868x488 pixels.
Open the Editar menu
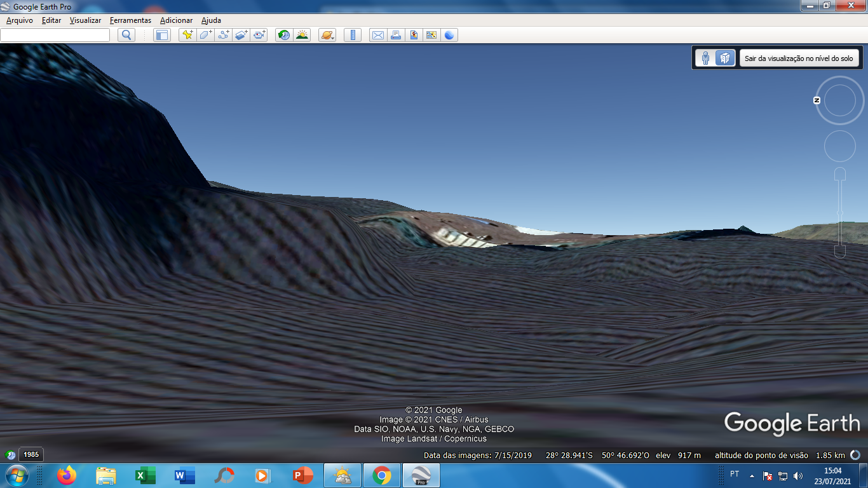tap(51, 20)
